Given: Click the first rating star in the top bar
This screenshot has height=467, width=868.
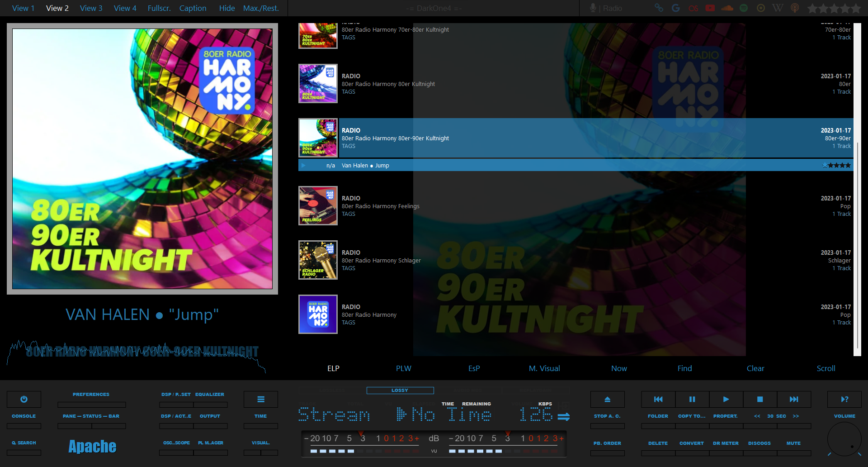Looking at the screenshot, I should [x=812, y=8].
